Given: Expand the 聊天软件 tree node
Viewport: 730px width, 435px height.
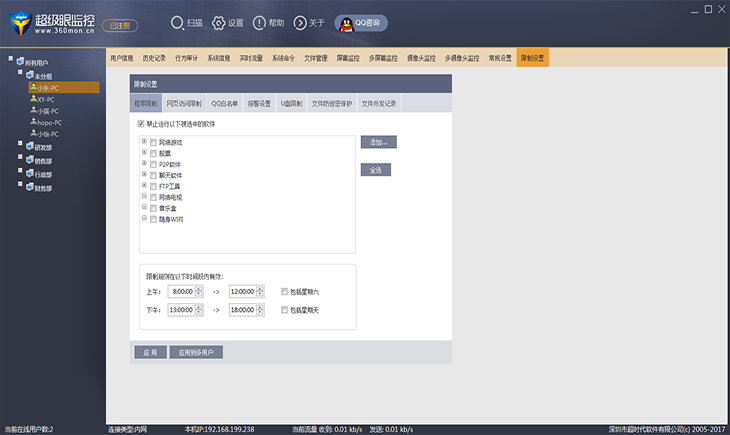Looking at the screenshot, I should 144,175.
